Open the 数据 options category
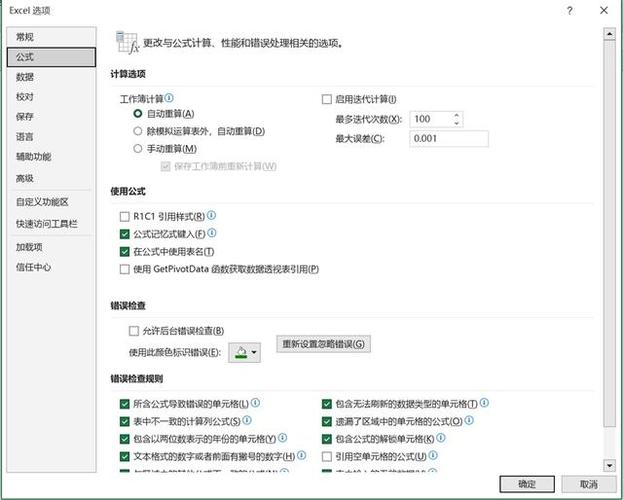This screenshot has height=500, width=623. point(51,77)
